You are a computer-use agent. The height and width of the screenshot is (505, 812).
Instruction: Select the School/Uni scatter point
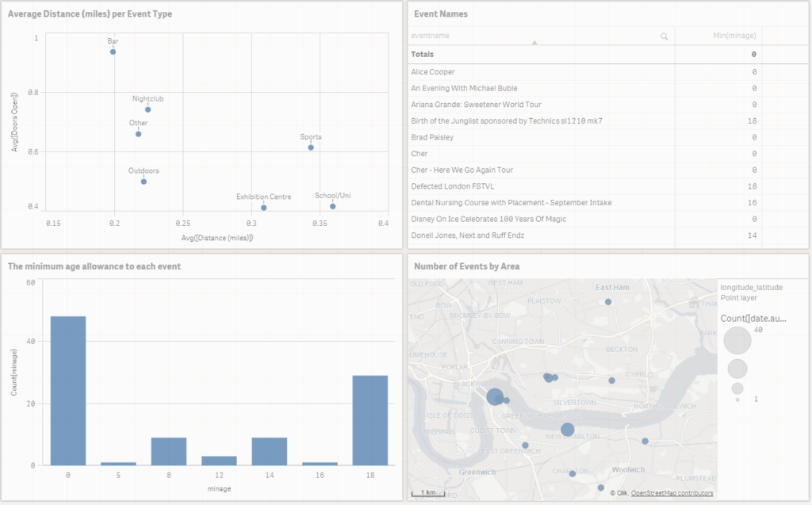click(333, 207)
